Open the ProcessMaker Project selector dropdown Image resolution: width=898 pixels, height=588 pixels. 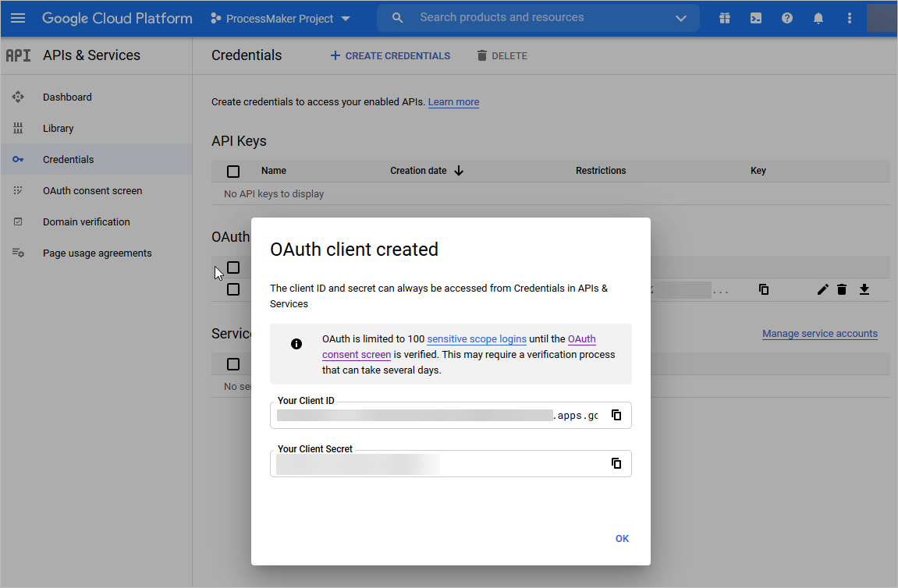pos(281,18)
